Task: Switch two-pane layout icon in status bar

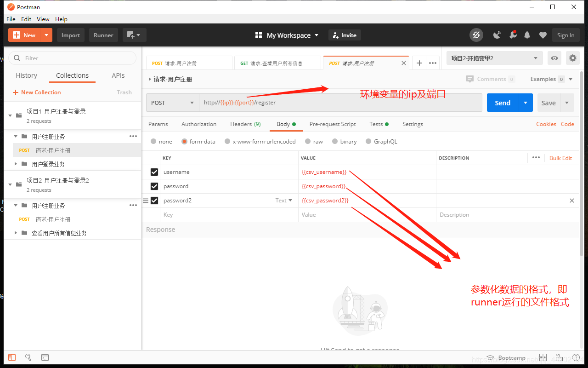Action: pos(543,357)
